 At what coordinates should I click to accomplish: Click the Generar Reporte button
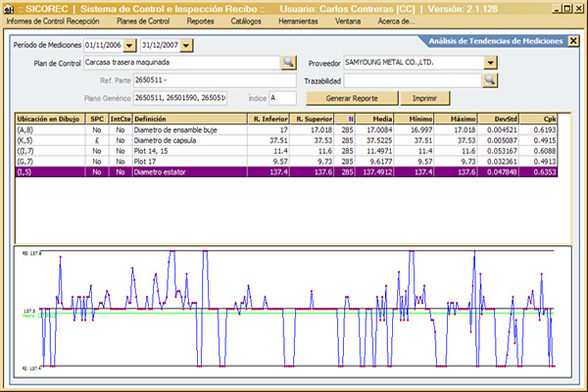(351, 98)
